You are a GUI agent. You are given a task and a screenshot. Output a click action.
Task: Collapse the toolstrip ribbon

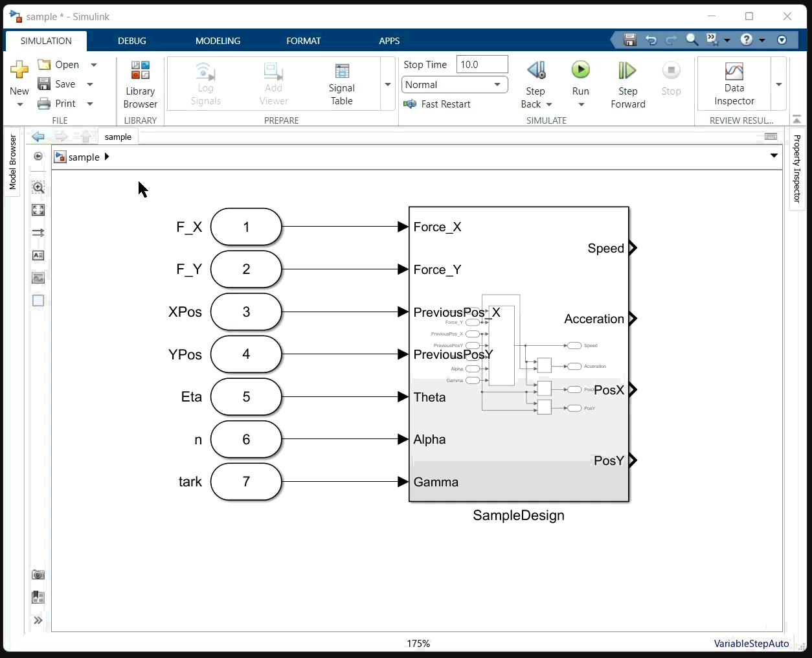tap(797, 119)
